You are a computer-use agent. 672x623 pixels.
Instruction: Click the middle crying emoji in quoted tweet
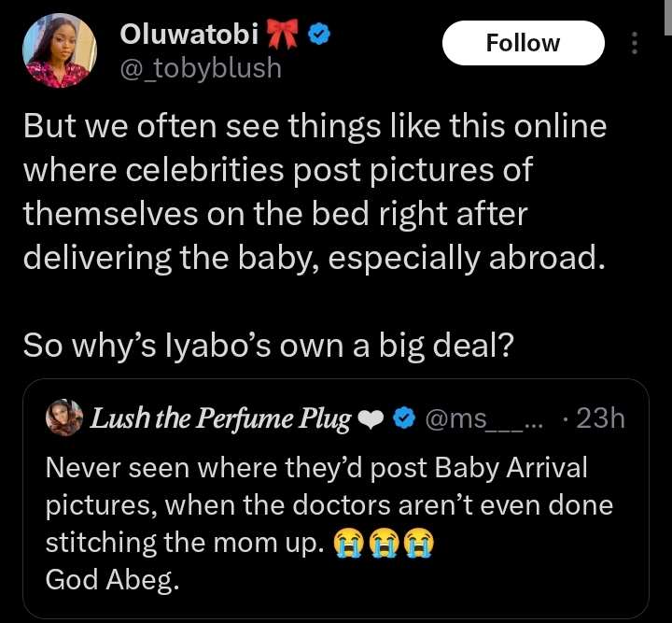tap(385, 544)
